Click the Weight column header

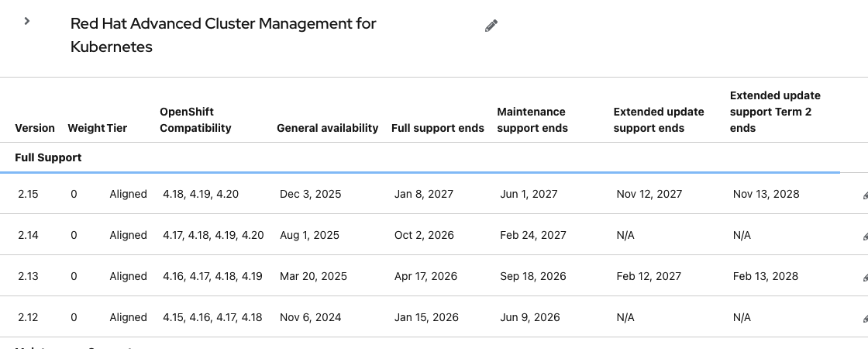point(86,128)
